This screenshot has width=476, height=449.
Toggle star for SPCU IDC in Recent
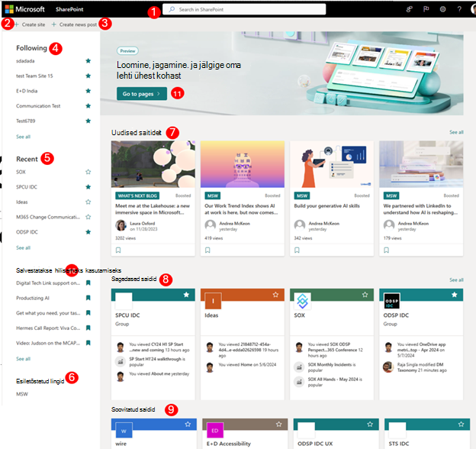coord(88,187)
